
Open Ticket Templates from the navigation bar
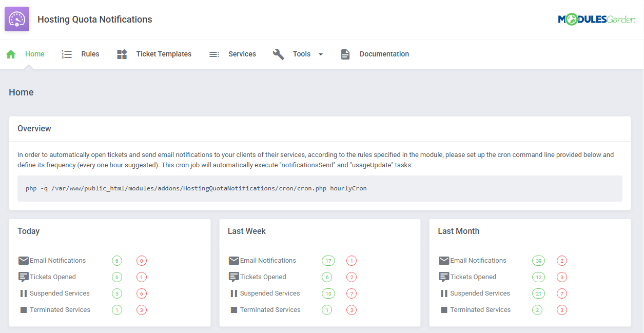tap(163, 53)
